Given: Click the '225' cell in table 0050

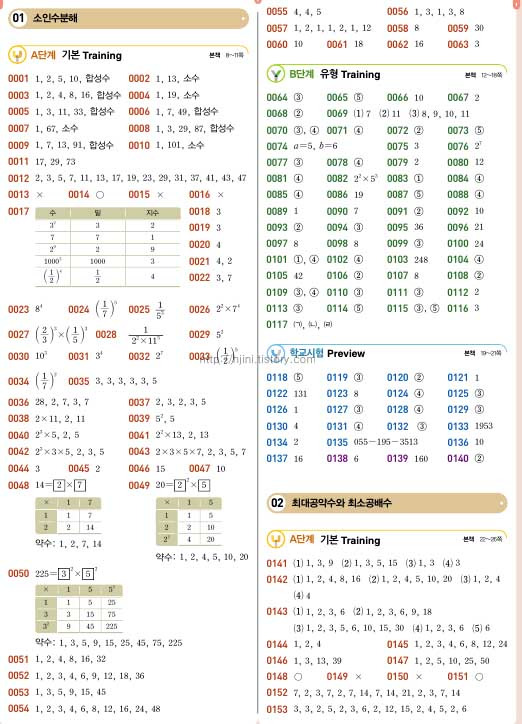Looking at the screenshot, I should point(112,627).
